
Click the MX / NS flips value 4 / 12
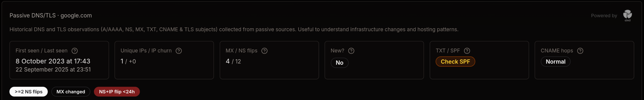tap(233, 61)
